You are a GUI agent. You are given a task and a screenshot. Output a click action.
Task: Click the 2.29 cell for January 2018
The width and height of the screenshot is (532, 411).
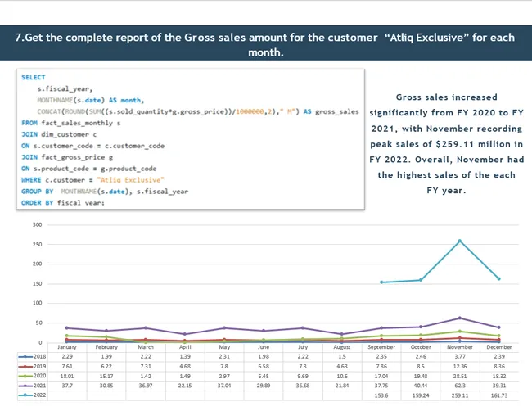[67, 356]
